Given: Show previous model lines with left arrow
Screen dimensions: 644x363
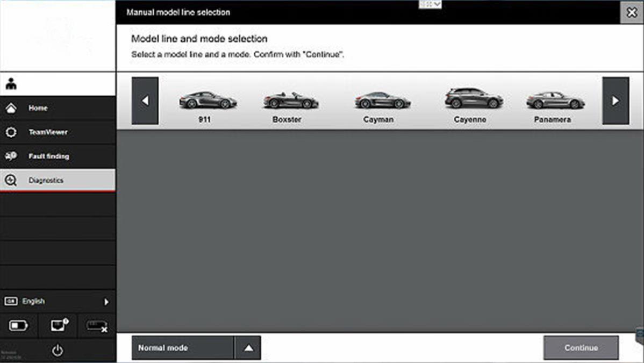Looking at the screenshot, I should (x=145, y=101).
